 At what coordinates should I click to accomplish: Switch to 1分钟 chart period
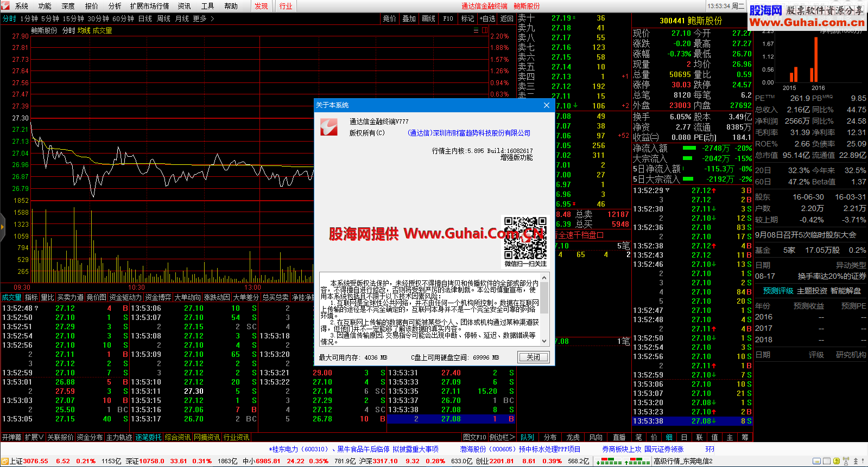click(29, 18)
